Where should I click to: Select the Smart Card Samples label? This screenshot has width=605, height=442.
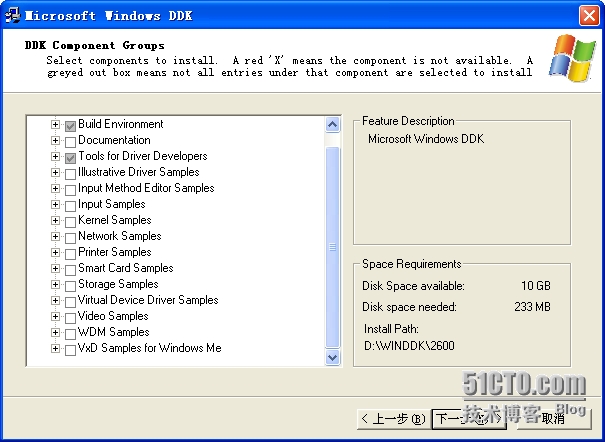click(x=126, y=268)
